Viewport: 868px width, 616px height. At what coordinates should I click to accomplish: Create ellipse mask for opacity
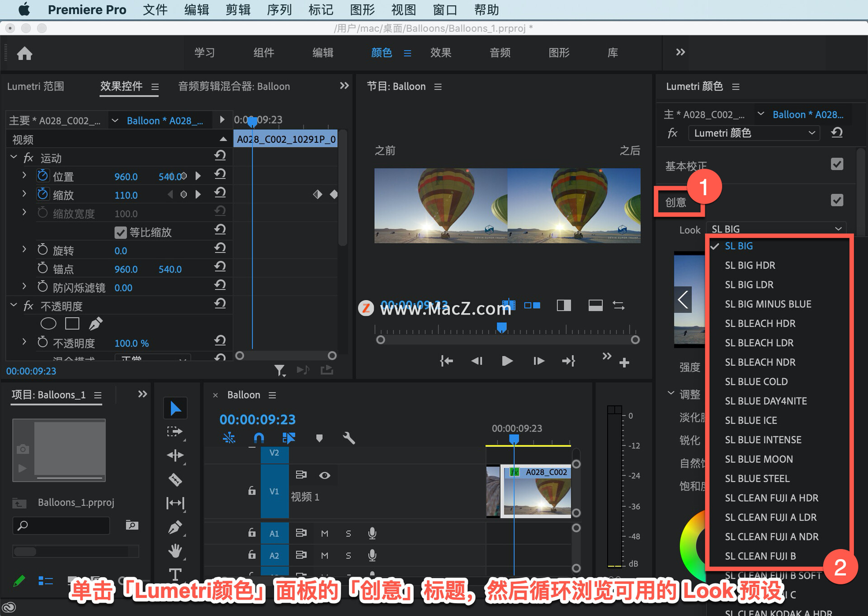coord(48,324)
